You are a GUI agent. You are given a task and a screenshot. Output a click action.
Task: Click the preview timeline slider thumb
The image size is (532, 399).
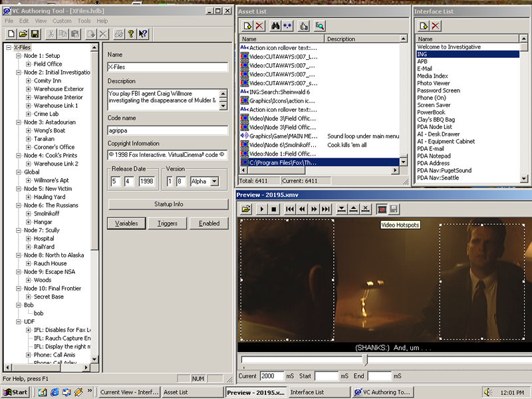[x=364, y=360]
